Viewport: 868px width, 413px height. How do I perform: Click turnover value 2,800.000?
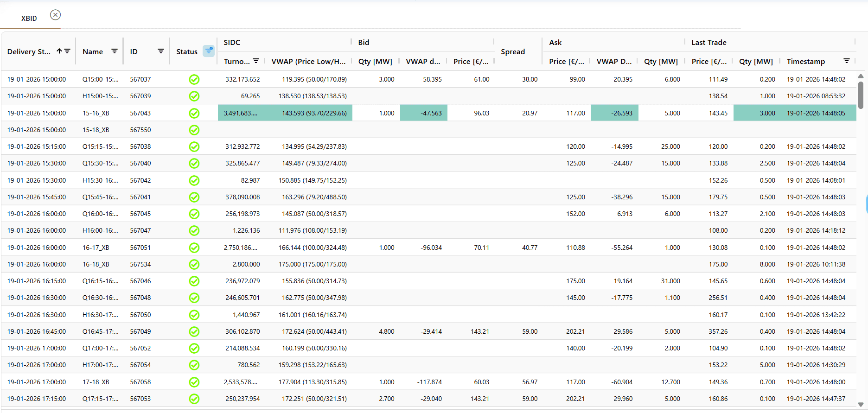point(246,264)
